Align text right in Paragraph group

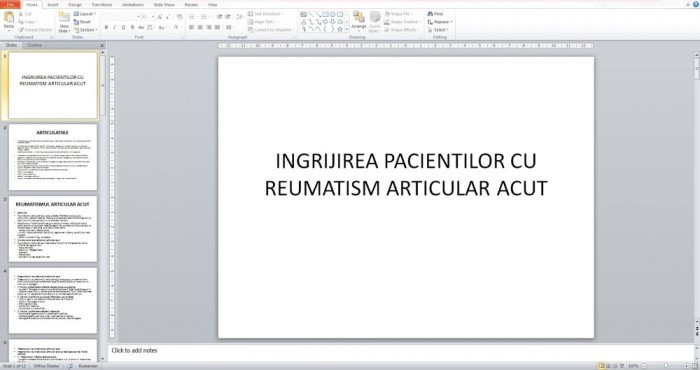pyautogui.click(x=208, y=27)
